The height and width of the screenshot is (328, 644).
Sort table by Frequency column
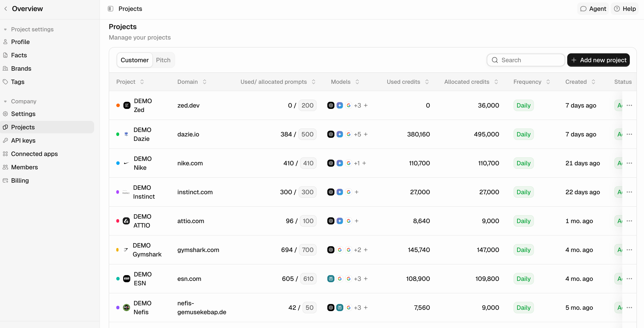pos(548,82)
